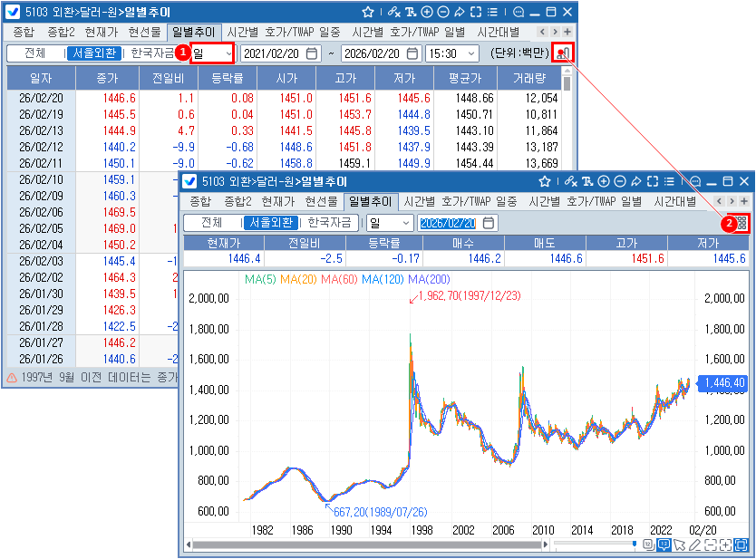Click the chart view icon in top window

(x=564, y=53)
